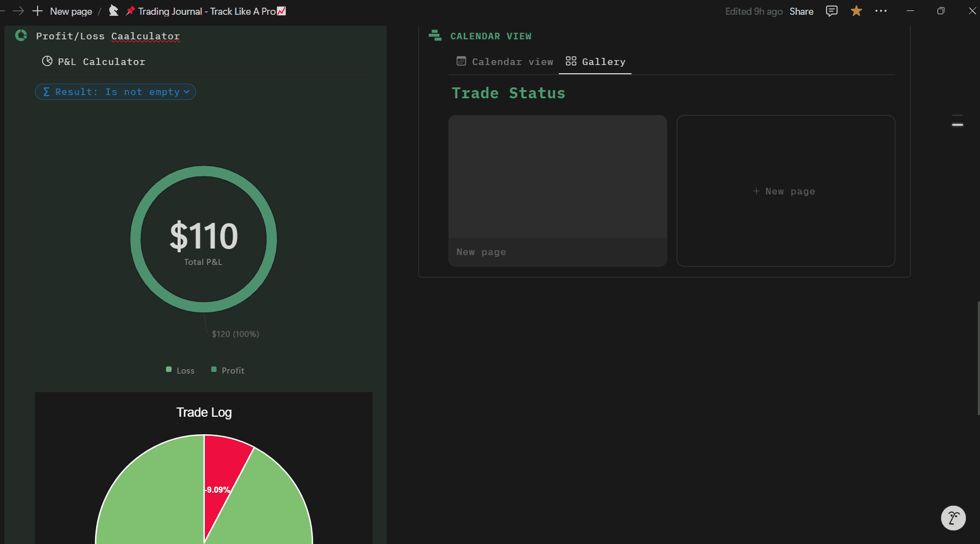The image size is (980, 544).
Task: Click the P&L Calculator chart icon
Action: tap(47, 61)
